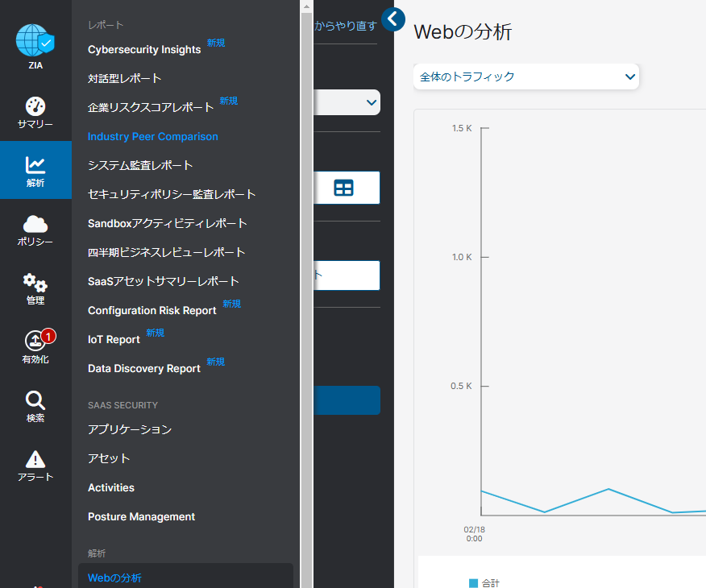Open the ZIA globe shield icon
Screen dimensions: 706x588
(35, 40)
